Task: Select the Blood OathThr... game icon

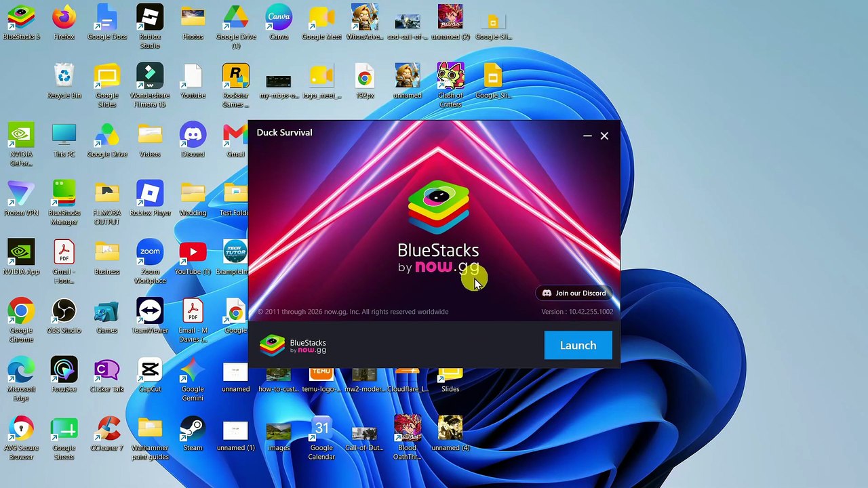Action: pyautogui.click(x=408, y=439)
